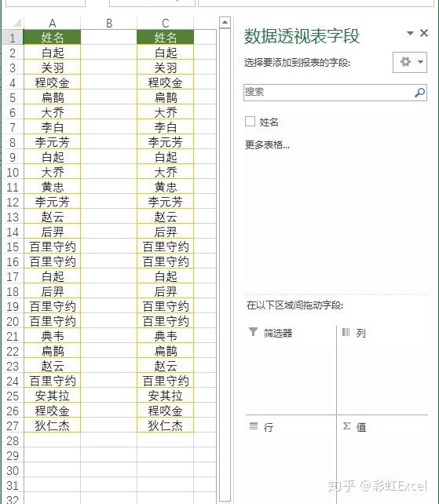Open the task pane options dropdown arrow
The height and width of the screenshot is (504, 439).
pyautogui.click(x=410, y=33)
